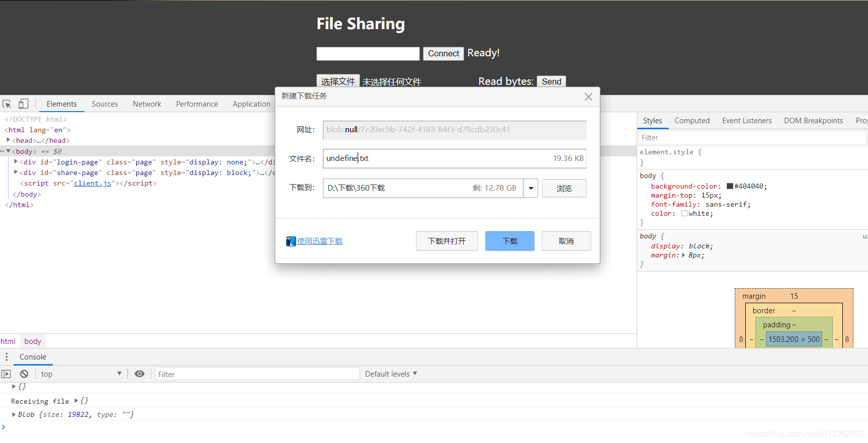Expand the Receiving file object
Image resolution: width=868 pixels, height=443 pixels.
pos(76,401)
